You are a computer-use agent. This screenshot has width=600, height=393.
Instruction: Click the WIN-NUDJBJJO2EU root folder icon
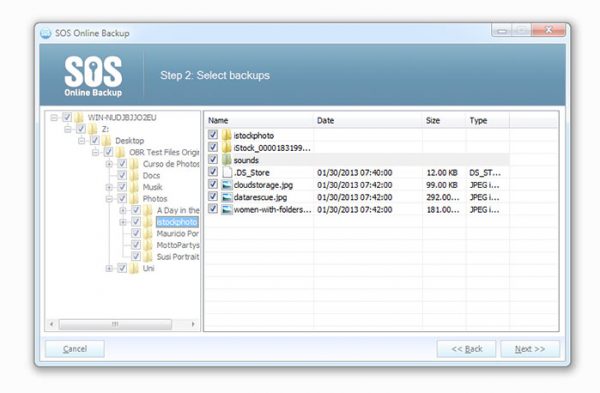point(79,117)
